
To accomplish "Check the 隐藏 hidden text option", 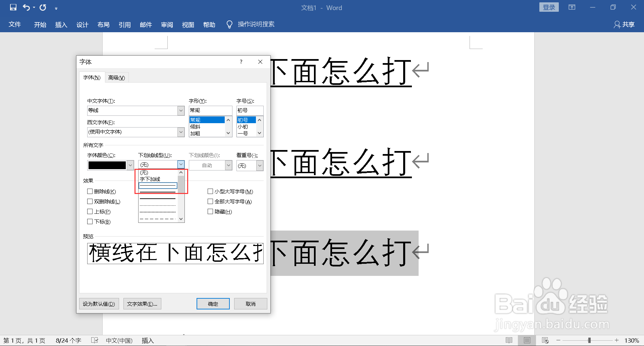I will click(x=211, y=211).
